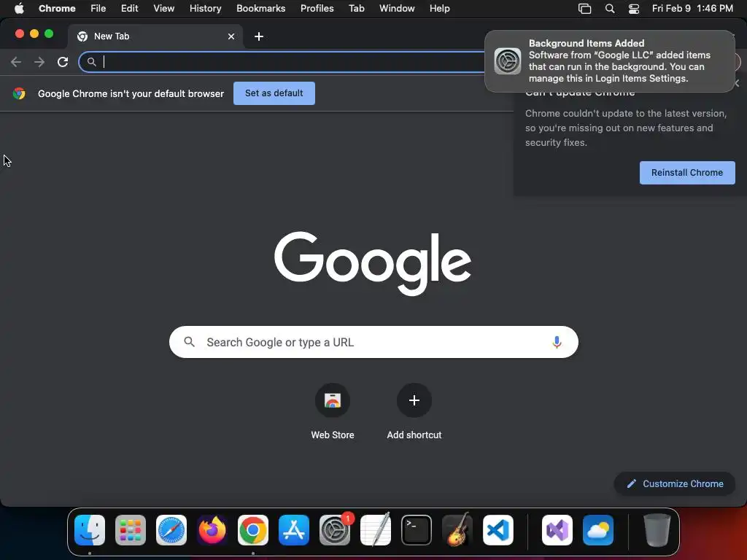Open the View menu
The height and width of the screenshot is (560, 747).
[164, 9]
